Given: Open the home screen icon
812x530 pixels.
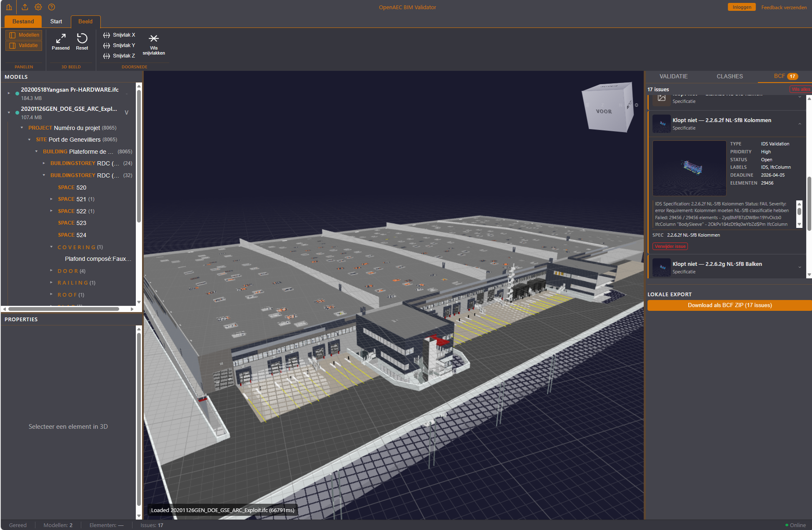Looking at the screenshot, I should pos(9,7).
